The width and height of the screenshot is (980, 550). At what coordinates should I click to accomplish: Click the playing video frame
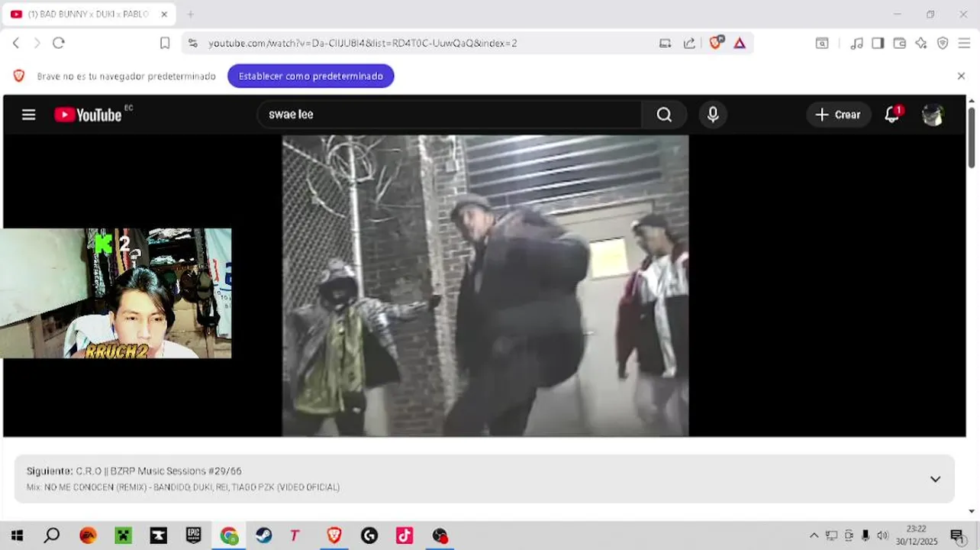click(485, 286)
